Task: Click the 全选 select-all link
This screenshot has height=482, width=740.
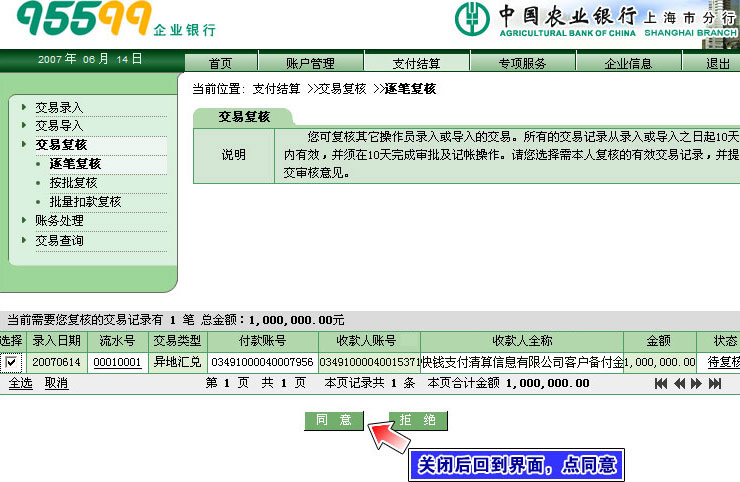Action: (x=21, y=383)
